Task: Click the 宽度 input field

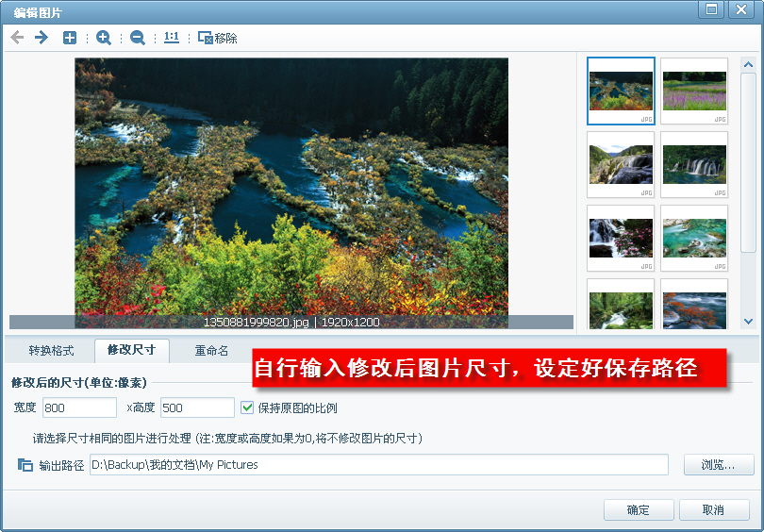Action: (79, 407)
